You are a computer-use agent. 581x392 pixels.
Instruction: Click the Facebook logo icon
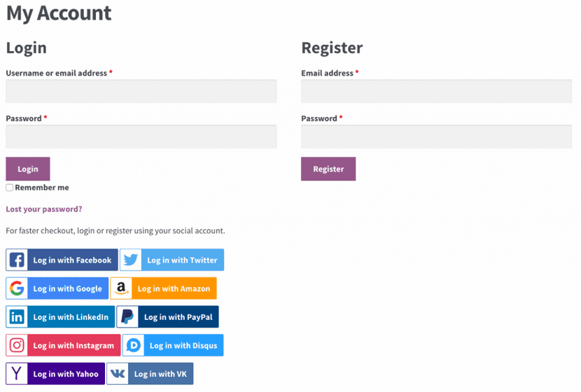17,260
